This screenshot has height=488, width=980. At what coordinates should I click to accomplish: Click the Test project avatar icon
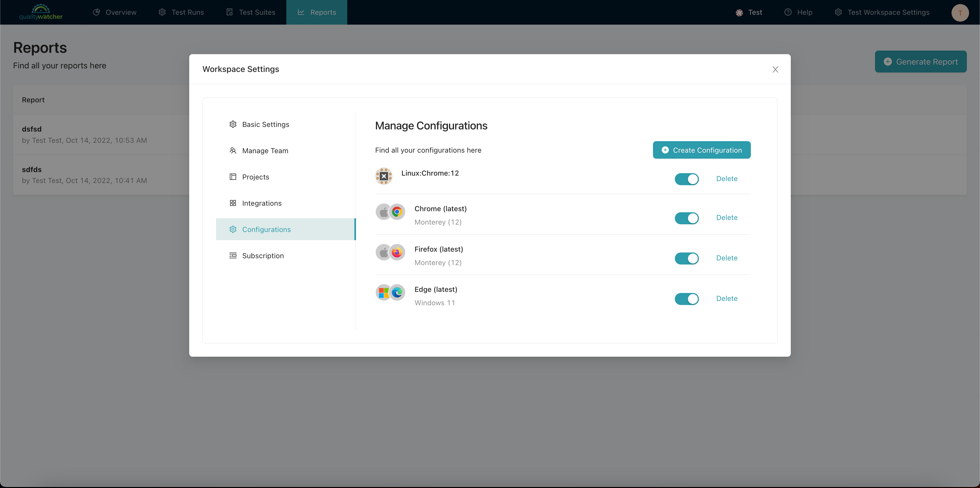(x=739, y=13)
